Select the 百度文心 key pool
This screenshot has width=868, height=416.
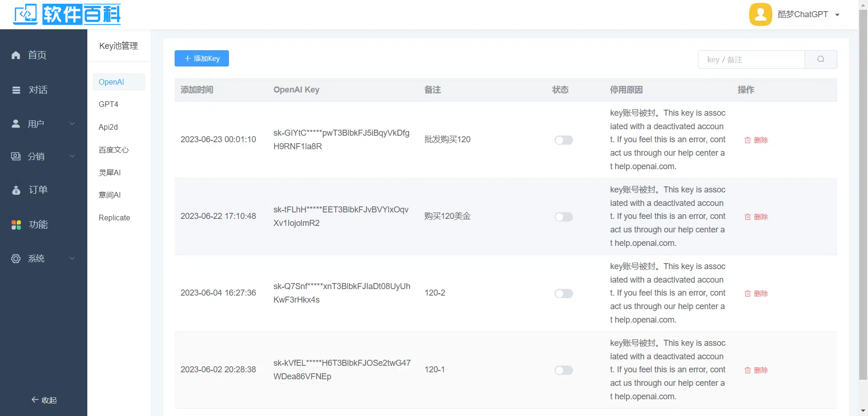pyautogui.click(x=114, y=150)
